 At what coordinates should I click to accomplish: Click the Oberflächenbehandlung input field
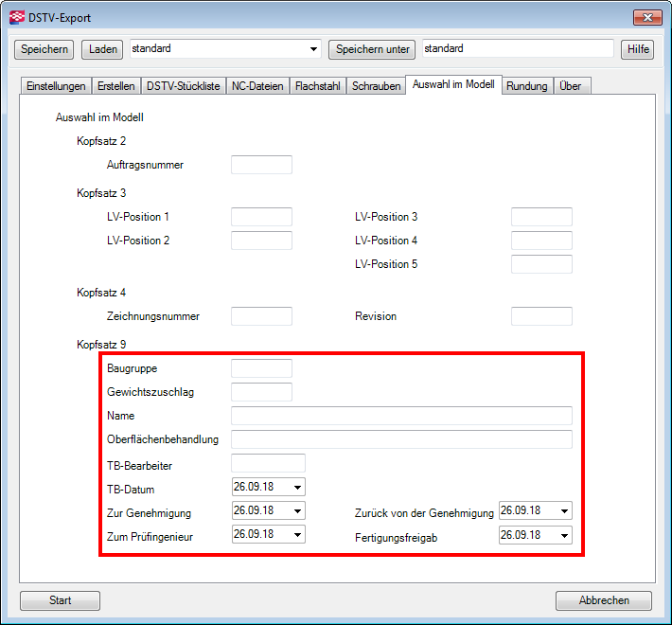click(401, 439)
